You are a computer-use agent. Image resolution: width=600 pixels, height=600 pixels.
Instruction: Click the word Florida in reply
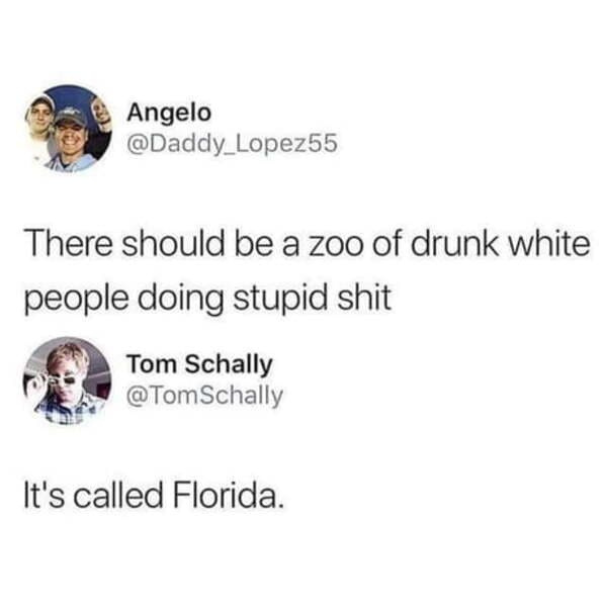click(x=229, y=495)
